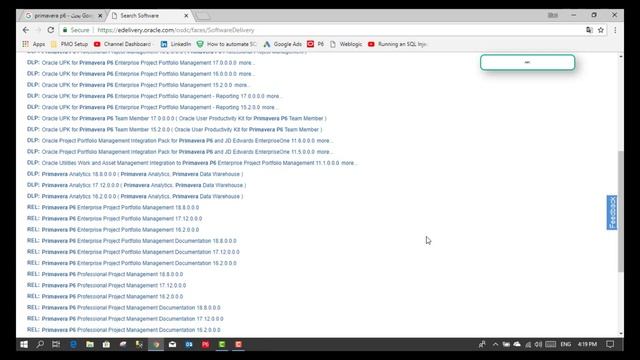
Task: Select REL Primavera P6 Professional Project Management 16.2.0.0.0
Action: tap(105, 296)
